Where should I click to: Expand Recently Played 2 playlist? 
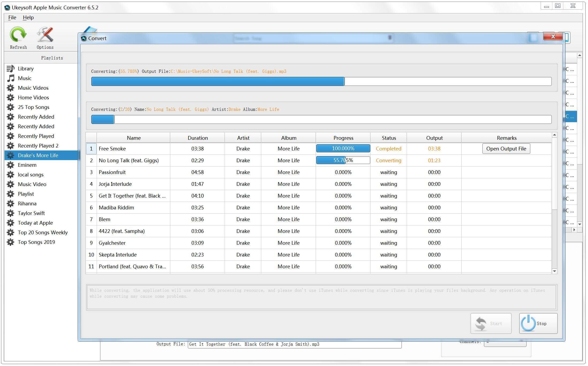coord(38,145)
